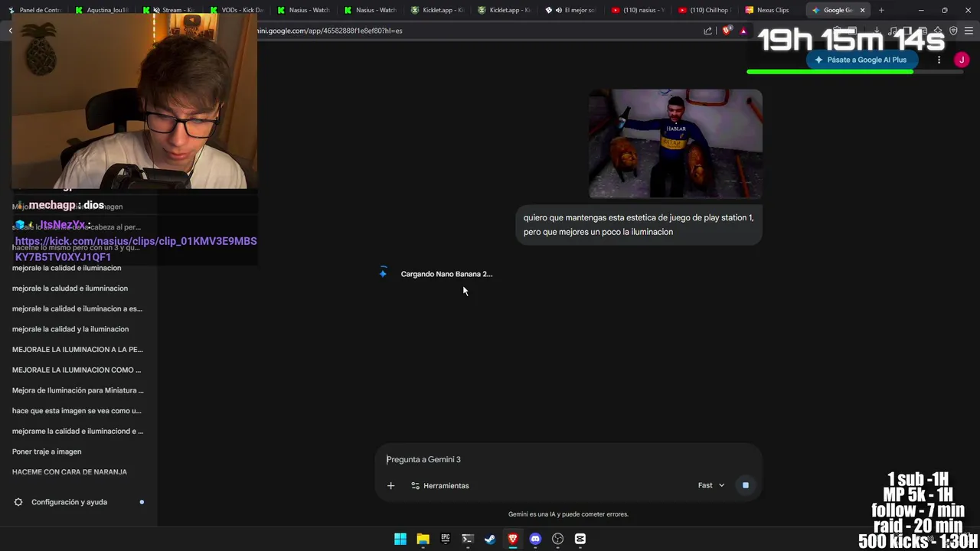Click Pásate a Google AI Plus button
This screenshot has width=980, height=551.
pyautogui.click(x=861, y=60)
